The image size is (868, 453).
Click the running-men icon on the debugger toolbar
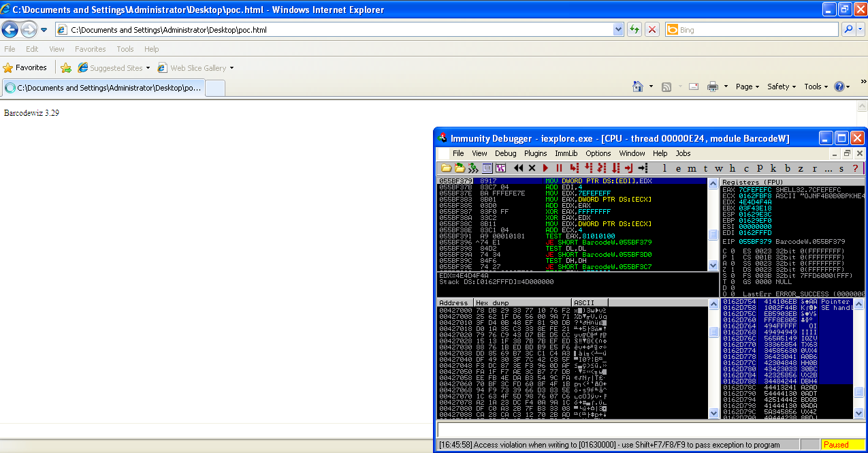click(x=473, y=168)
